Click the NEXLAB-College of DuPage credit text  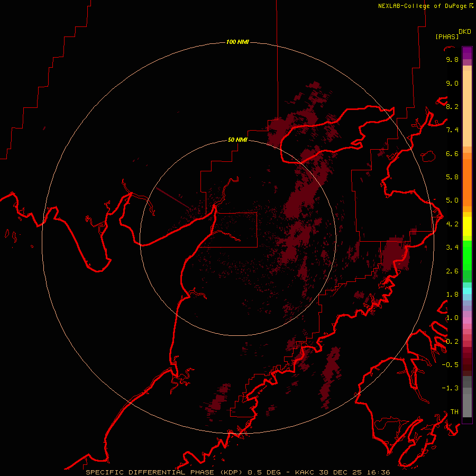coord(425,6)
